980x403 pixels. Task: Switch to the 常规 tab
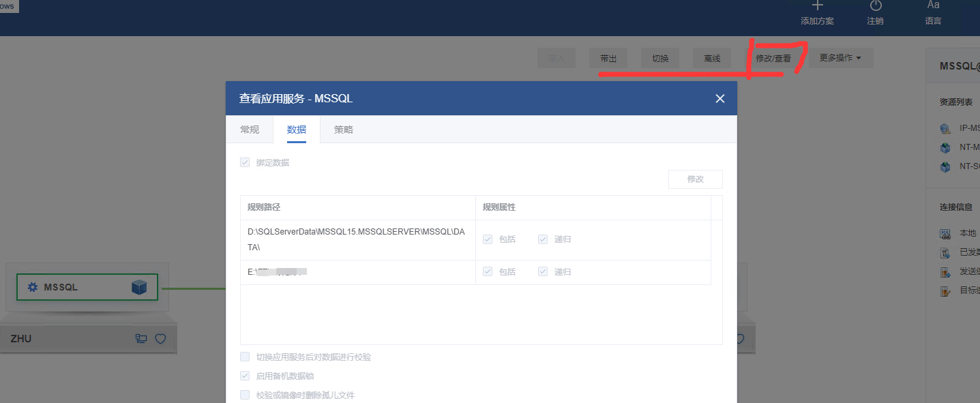coord(250,130)
